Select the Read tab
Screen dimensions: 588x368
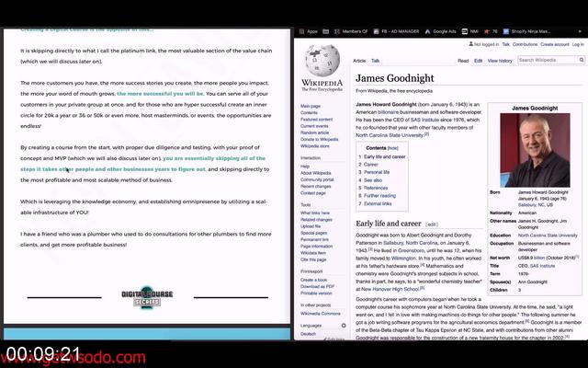(x=463, y=61)
